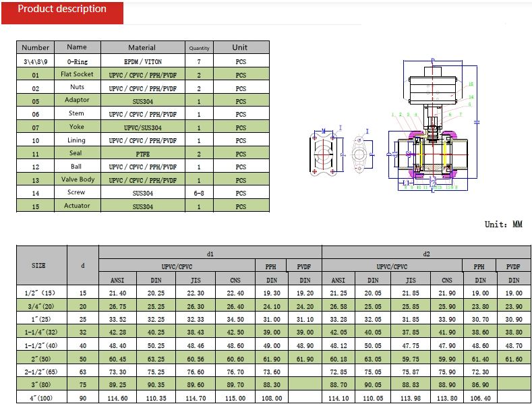Viewport: 532px width, 406px height.
Task: Click the 'Unit: MM' label
Action: pos(503,225)
